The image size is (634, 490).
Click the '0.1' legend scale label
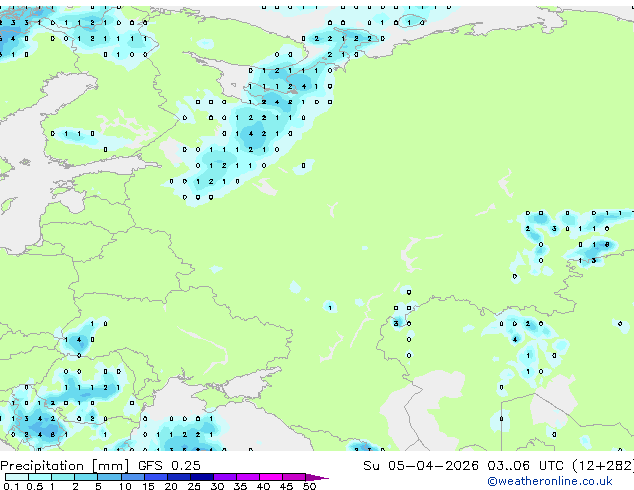point(11,486)
